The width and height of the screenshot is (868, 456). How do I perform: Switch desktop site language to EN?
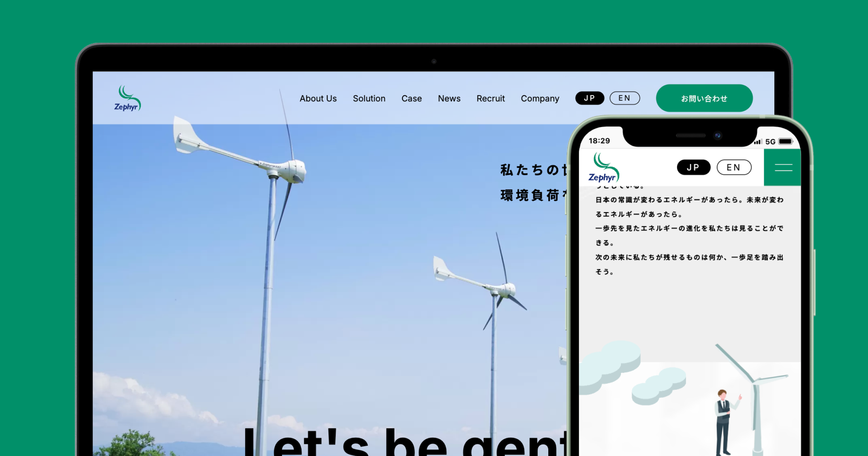625,98
